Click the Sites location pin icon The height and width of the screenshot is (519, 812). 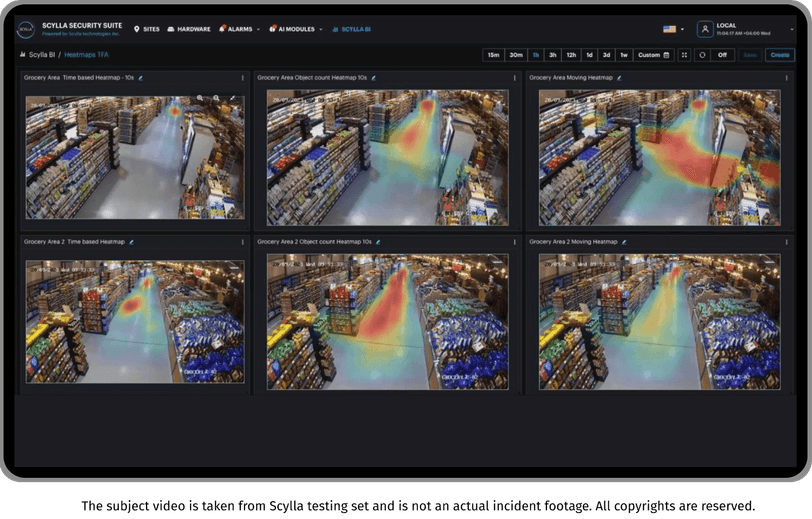[137, 30]
